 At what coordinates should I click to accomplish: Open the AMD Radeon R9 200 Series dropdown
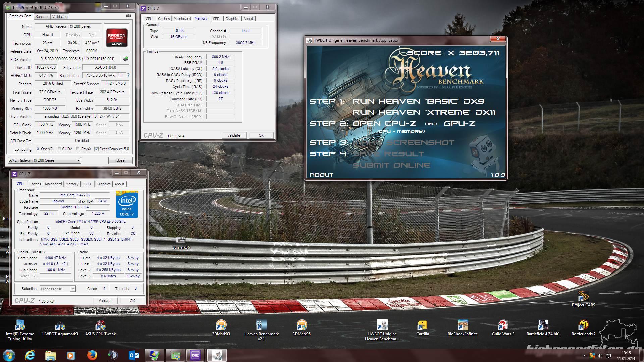[x=44, y=160]
